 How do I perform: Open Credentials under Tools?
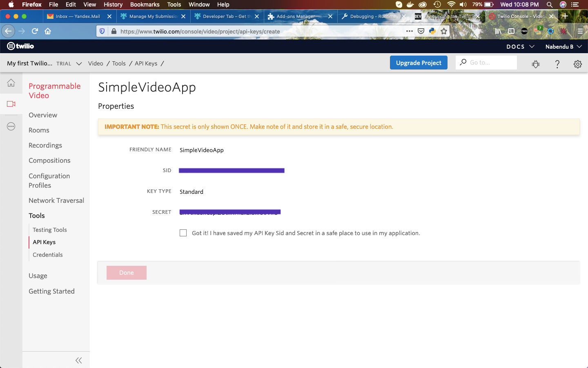click(48, 255)
